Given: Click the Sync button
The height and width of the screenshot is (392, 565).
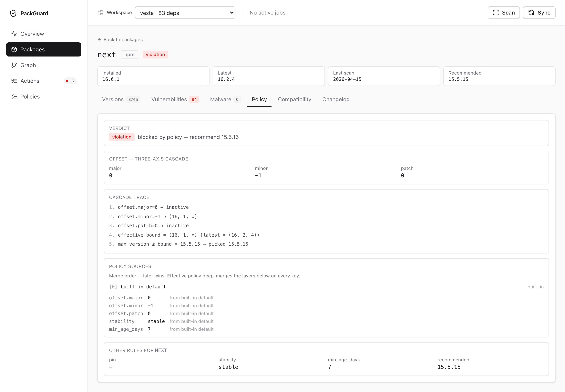Looking at the screenshot, I should 539,13.
